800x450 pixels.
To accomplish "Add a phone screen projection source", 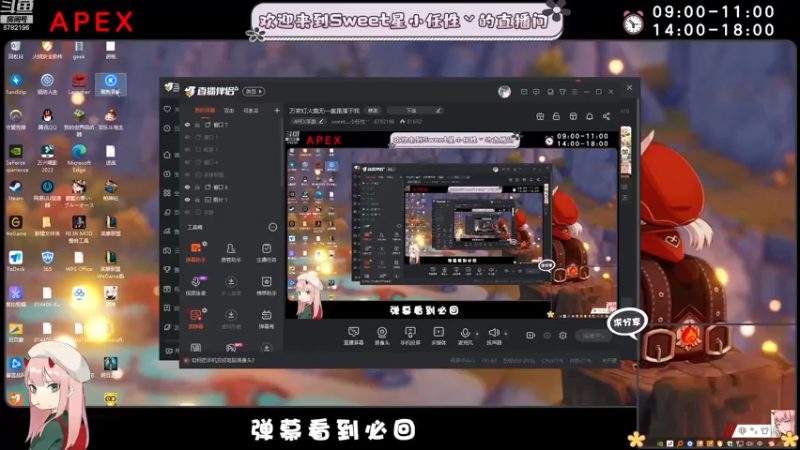I will 410,336.
